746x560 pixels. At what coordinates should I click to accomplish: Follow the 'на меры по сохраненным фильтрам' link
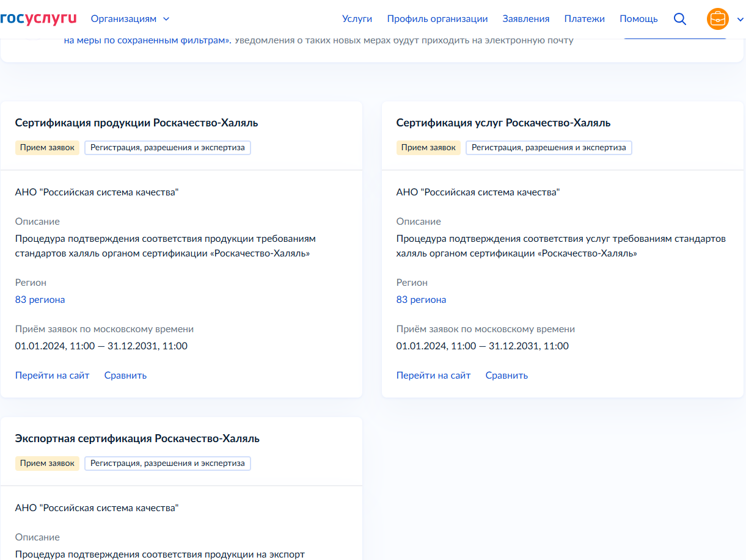(x=147, y=41)
